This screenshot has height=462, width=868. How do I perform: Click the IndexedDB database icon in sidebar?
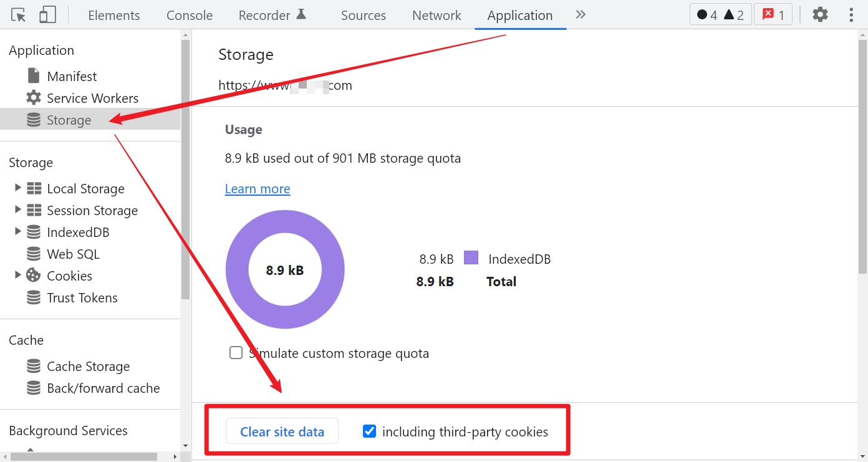point(34,232)
